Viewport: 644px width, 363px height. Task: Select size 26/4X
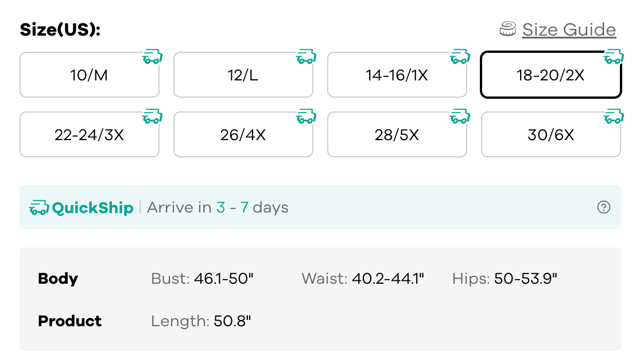[243, 135]
